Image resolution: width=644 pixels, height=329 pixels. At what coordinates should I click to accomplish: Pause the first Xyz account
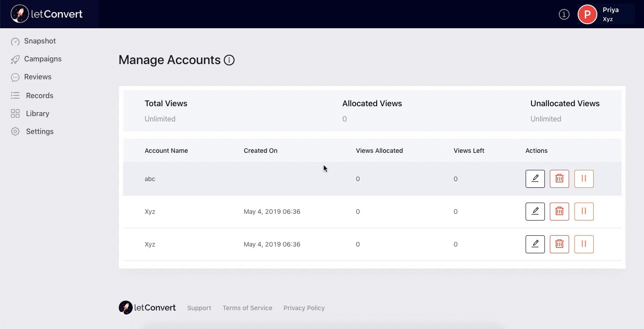[583, 212]
